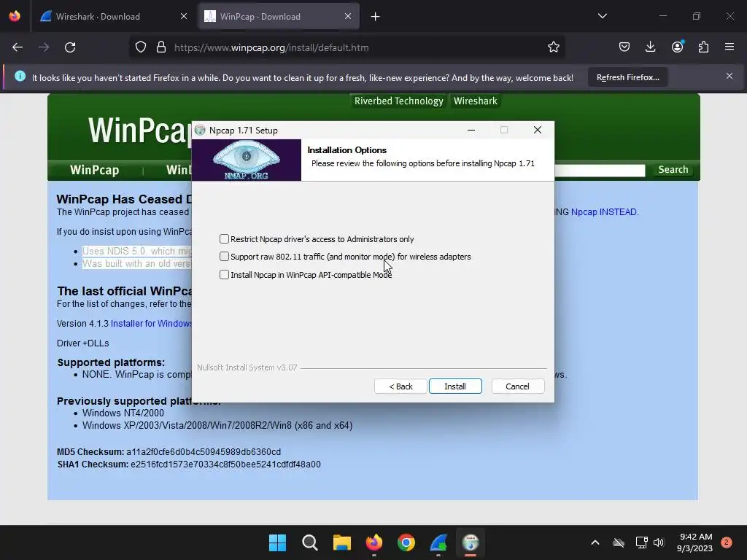Open the Windows Start menu

[x=277, y=542]
